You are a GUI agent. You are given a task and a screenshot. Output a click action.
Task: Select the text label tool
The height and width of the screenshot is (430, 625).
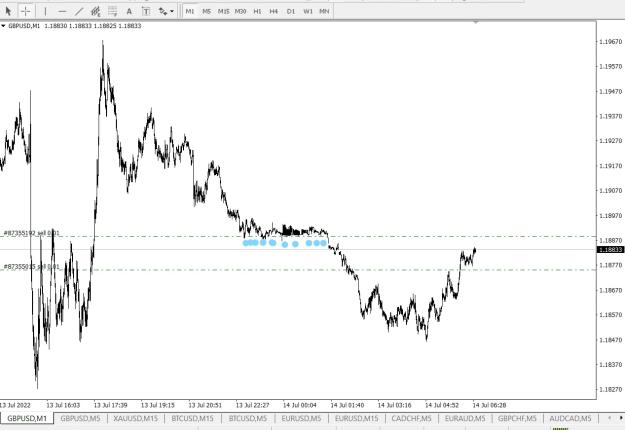[146, 11]
